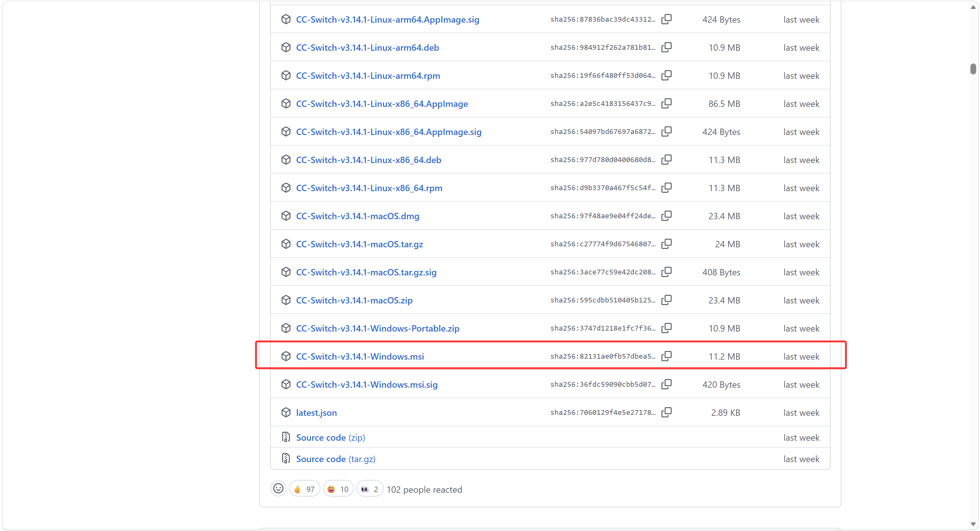
Task: Click hash text sha256:82131ae0fb57dbea5…
Action: [603, 356]
